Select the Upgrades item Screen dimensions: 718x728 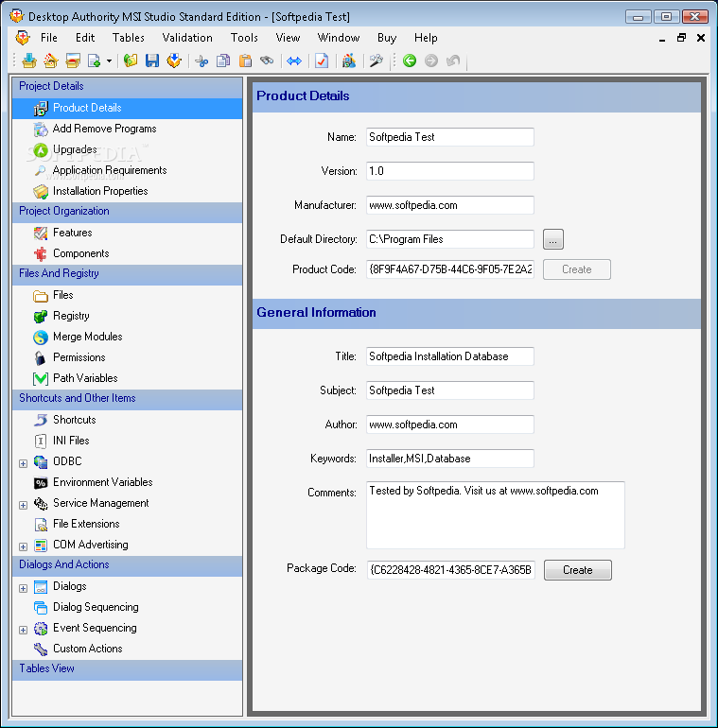(75, 149)
